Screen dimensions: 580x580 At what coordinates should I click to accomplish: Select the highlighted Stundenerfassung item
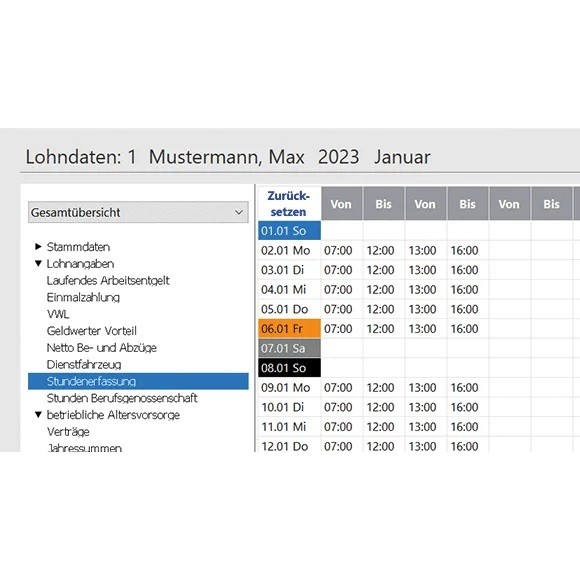(138, 381)
